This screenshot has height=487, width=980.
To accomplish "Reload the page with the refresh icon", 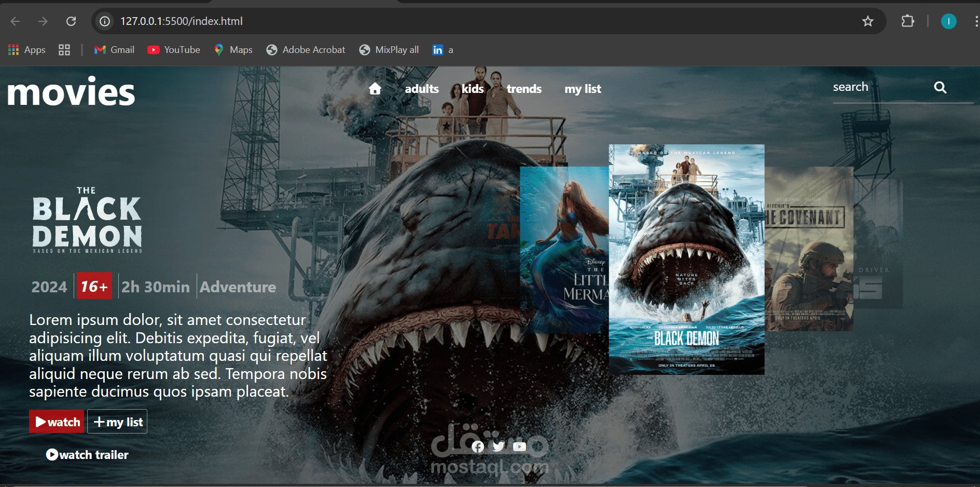I will [x=71, y=21].
